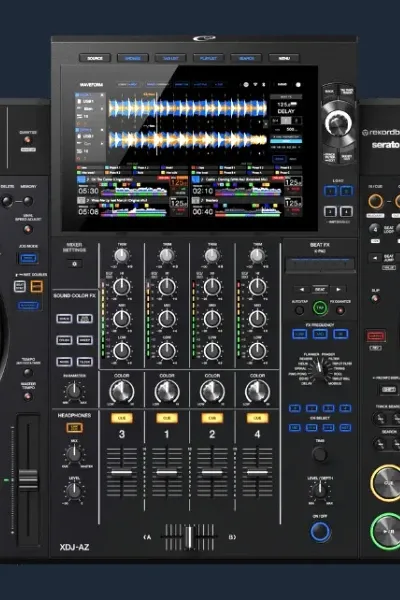Toggle channel 4 headphone CUE
Viewport: 400px width, 600px height.
(257, 418)
